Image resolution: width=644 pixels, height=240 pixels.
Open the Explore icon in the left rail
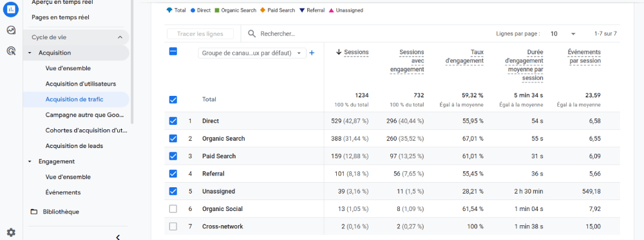[11, 30]
